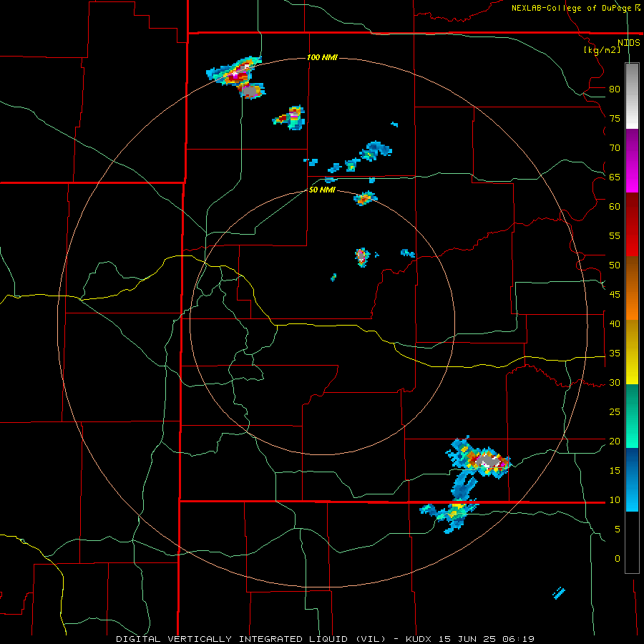The height and width of the screenshot is (644, 644).
Task: Click the scale value 45
Action: coord(615,295)
